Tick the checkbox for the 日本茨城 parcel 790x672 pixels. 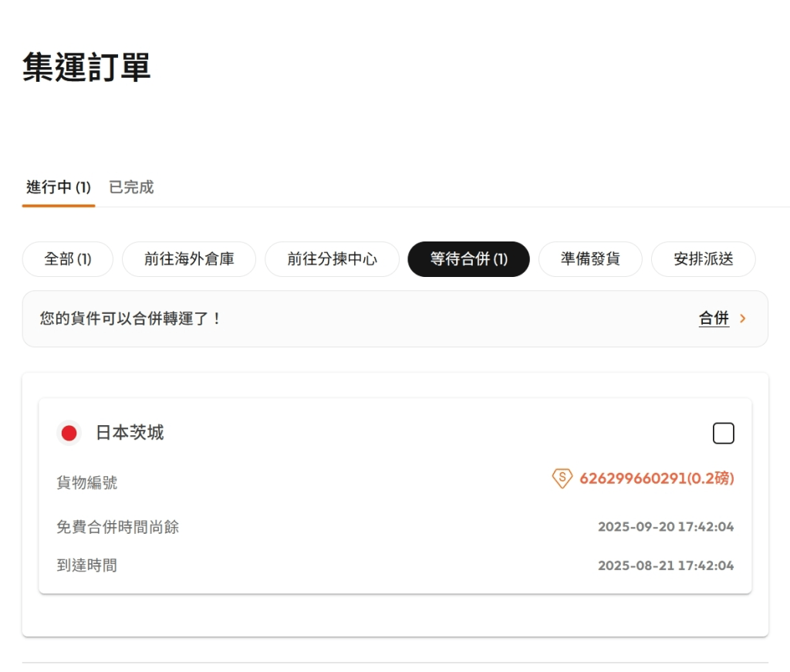723,434
